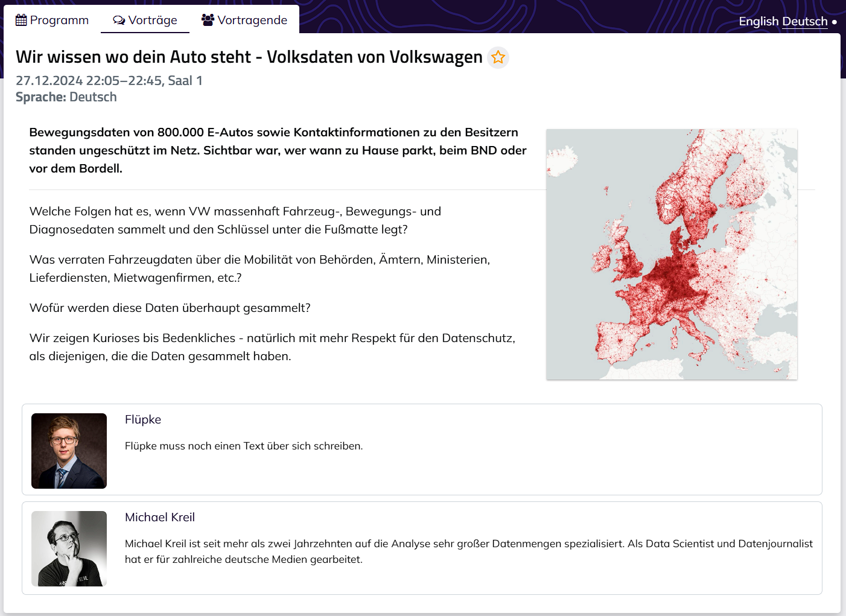Open speaker profile link Michael Kreil
Viewport: 846px width, 616px height.
point(160,517)
